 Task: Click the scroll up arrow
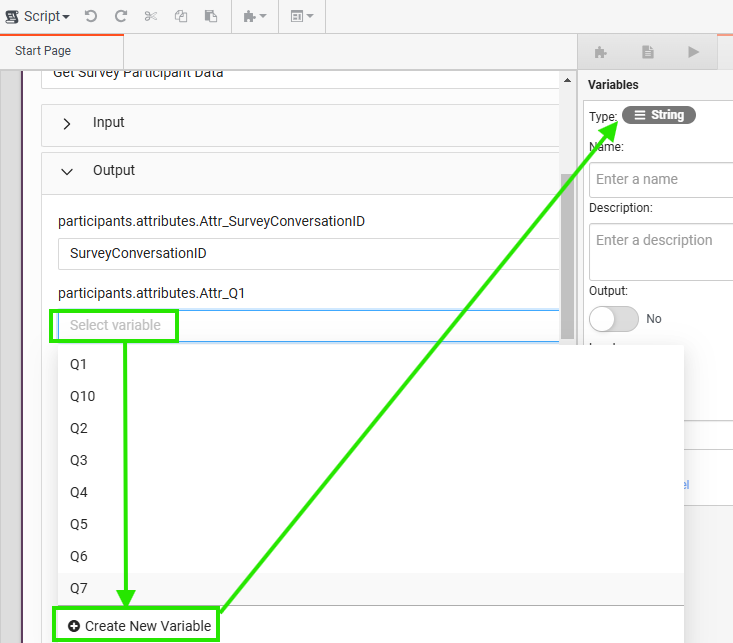click(567, 80)
